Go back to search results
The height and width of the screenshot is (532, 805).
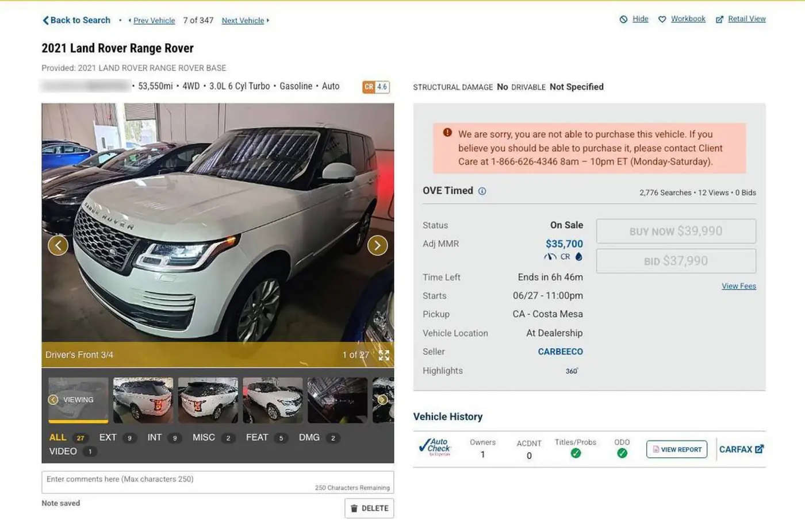tap(76, 20)
